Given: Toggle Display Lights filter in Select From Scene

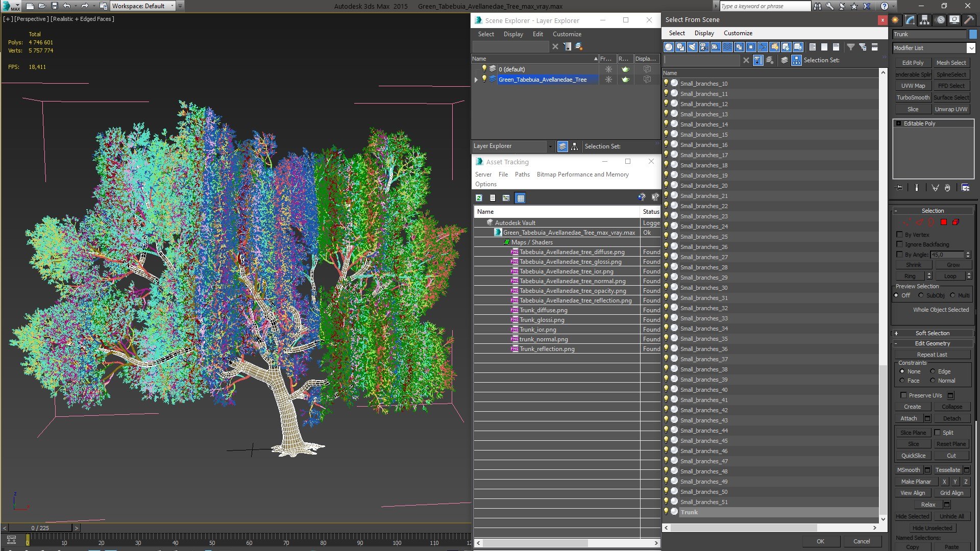Looking at the screenshot, I should click(x=692, y=47).
